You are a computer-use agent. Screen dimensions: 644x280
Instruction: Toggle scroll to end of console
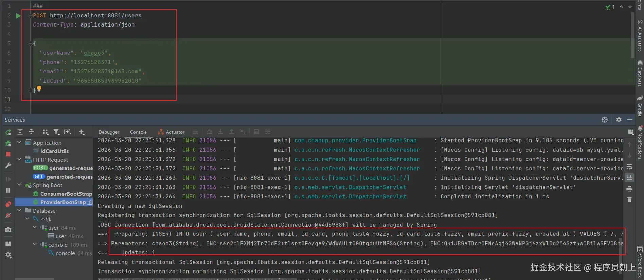click(x=629, y=178)
